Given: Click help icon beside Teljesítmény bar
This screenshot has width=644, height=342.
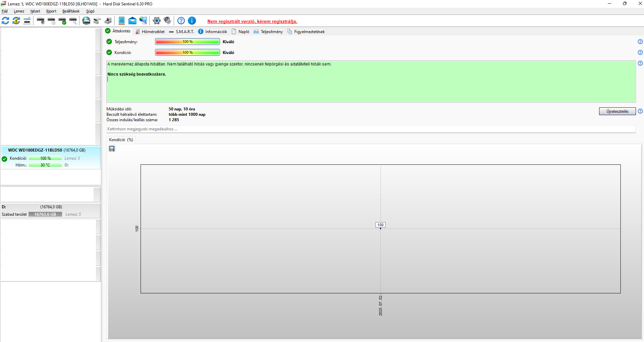Looking at the screenshot, I should point(640,42).
